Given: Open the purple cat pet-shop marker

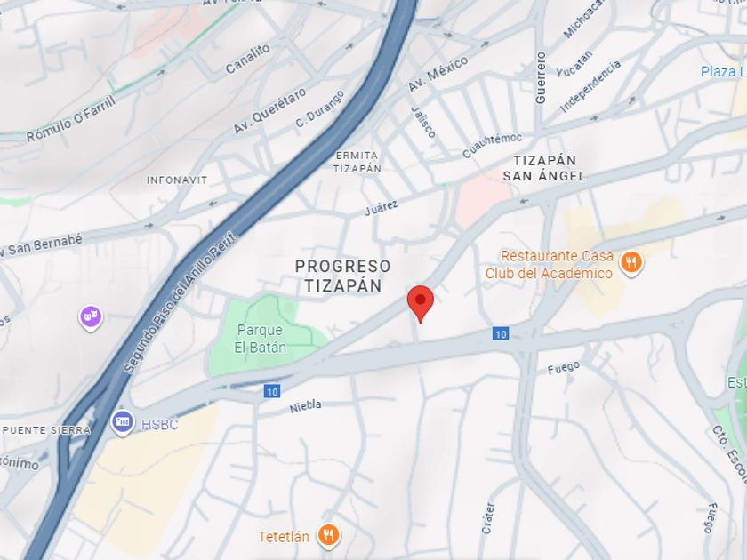Looking at the screenshot, I should click(91, 316).
